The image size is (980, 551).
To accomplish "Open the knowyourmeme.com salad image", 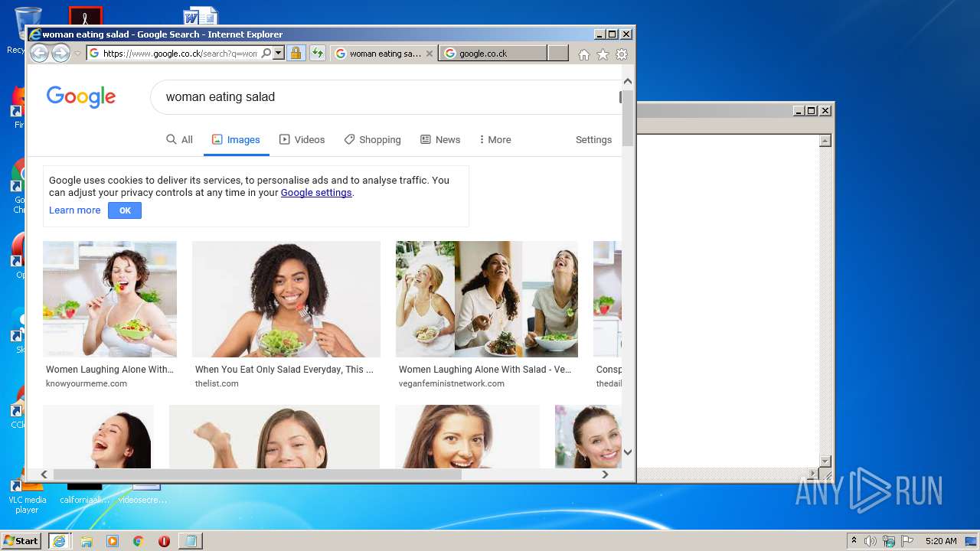I will pos(109,299).
